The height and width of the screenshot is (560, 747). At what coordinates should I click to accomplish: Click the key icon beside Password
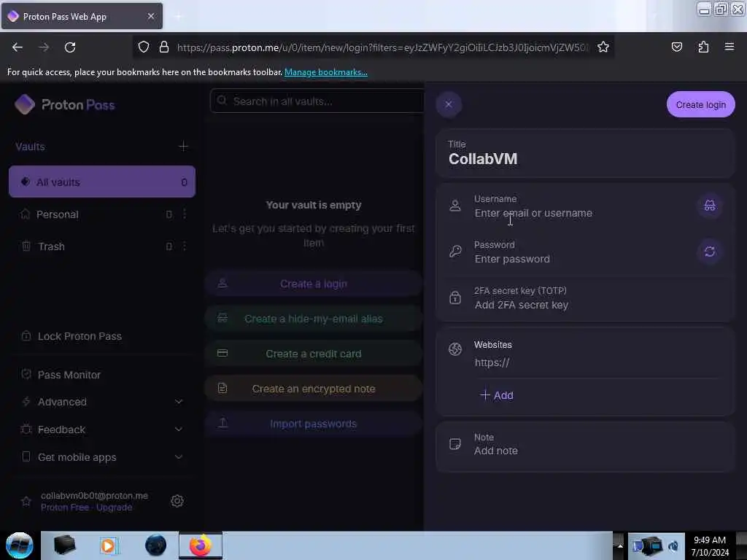(x=455, y=252)
